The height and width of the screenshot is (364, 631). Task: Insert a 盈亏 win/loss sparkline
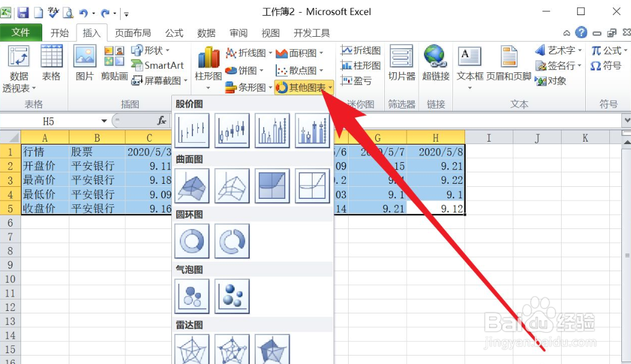point(356,80)
